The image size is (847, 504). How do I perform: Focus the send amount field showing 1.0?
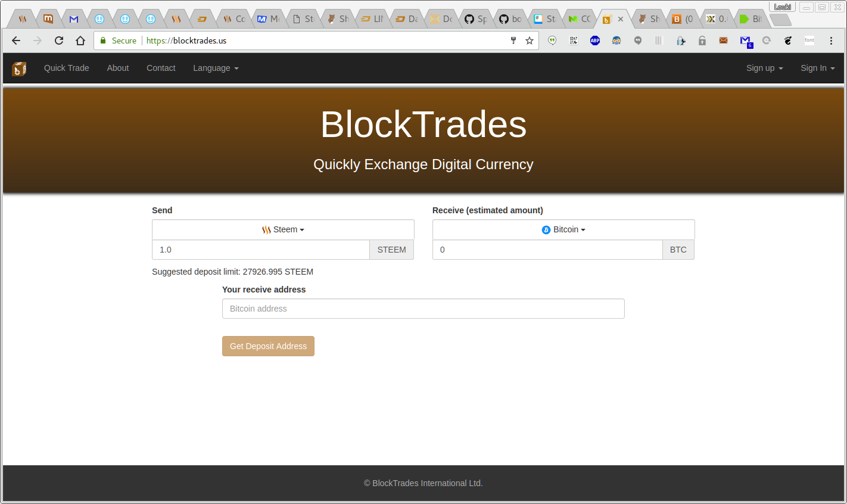pos(261,250)
